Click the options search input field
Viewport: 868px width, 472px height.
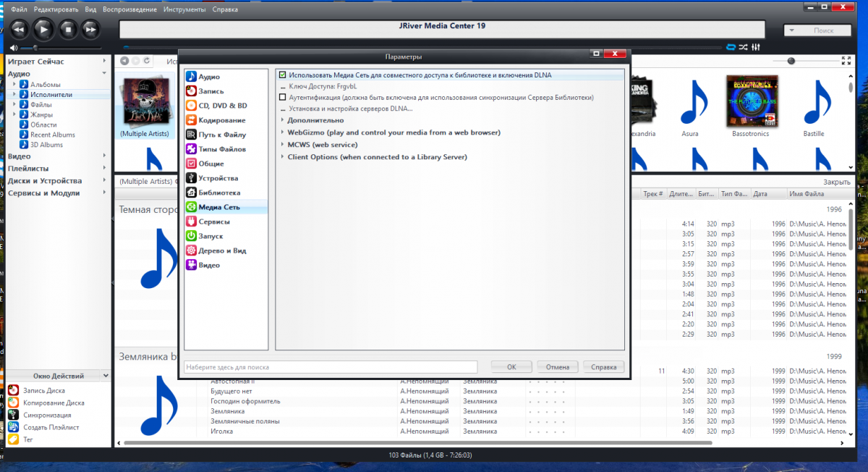click(331, 367)
